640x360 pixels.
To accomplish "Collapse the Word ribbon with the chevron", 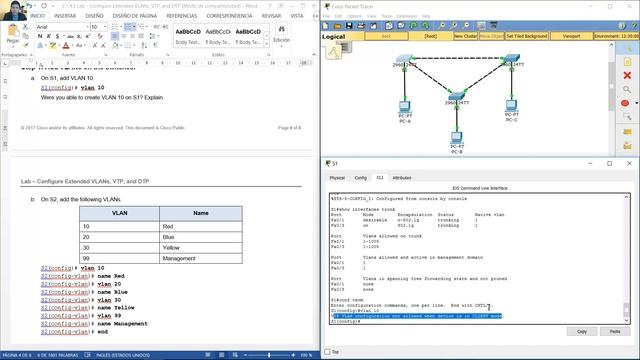I will [x=314, y=55].
